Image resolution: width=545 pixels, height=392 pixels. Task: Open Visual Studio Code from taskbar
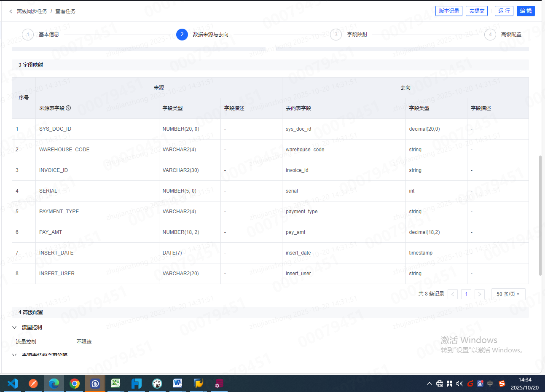13,384
